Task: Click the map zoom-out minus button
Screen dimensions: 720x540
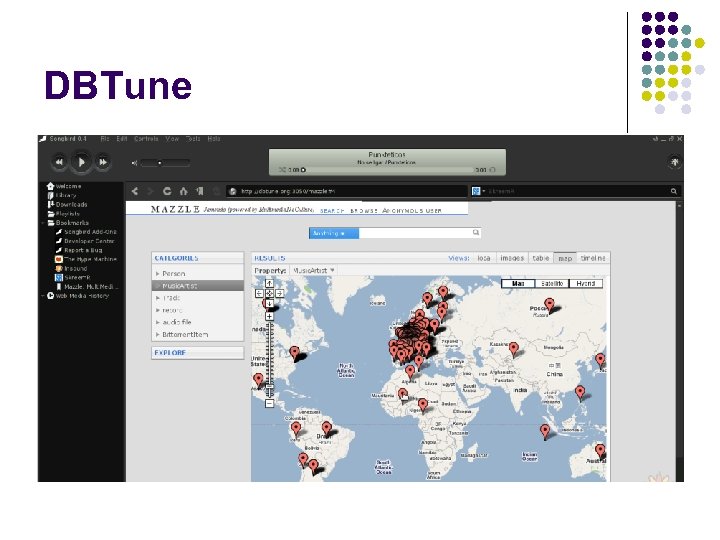Action: 269,403
